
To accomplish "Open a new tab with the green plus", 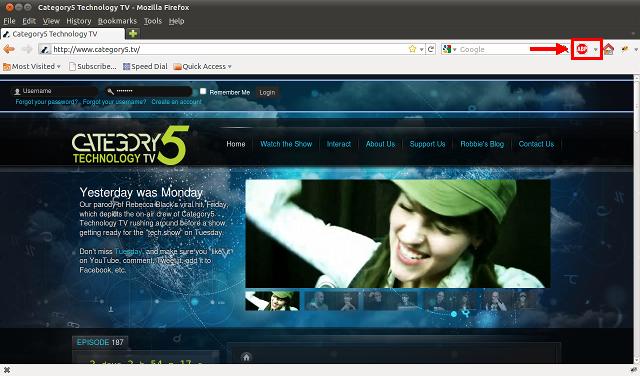I will click(133, 33).
